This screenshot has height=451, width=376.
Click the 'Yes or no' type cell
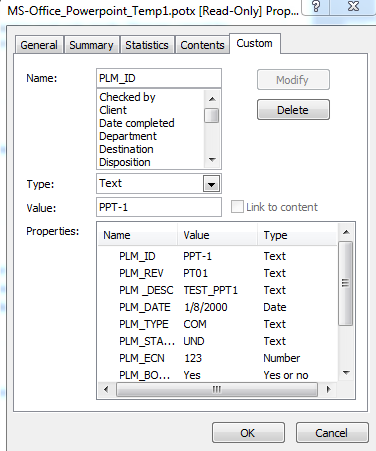(x=286, y=375)
